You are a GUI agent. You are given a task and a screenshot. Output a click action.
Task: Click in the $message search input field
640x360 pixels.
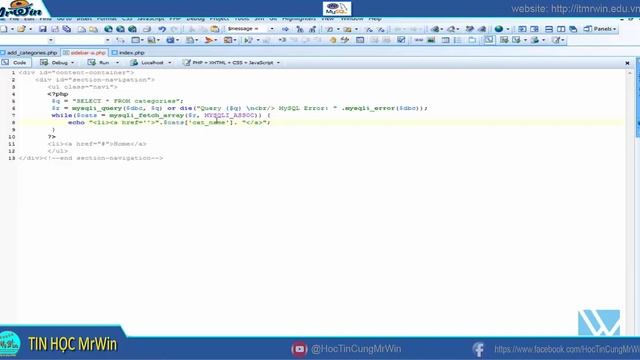point(247,29)
